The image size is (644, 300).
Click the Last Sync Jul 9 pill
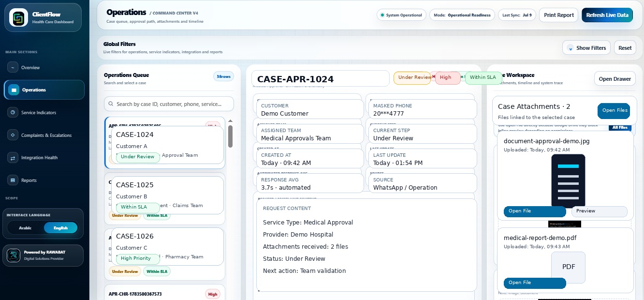click(x=517, y=15)
